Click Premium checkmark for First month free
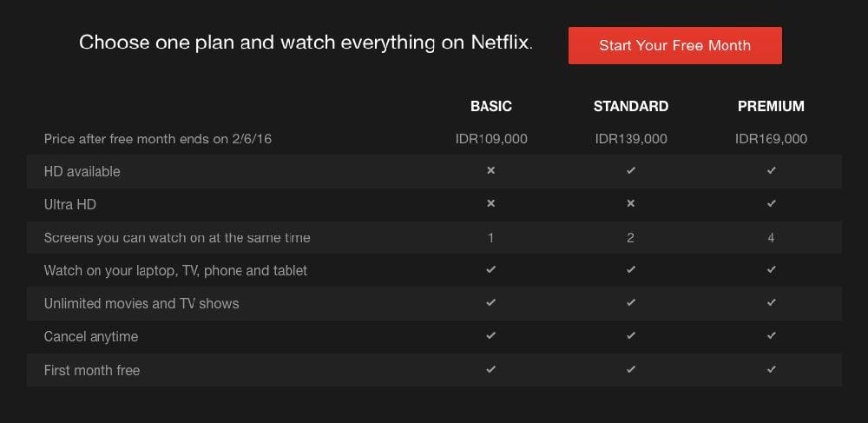This screenshot has height=423, width=868. 771,370
